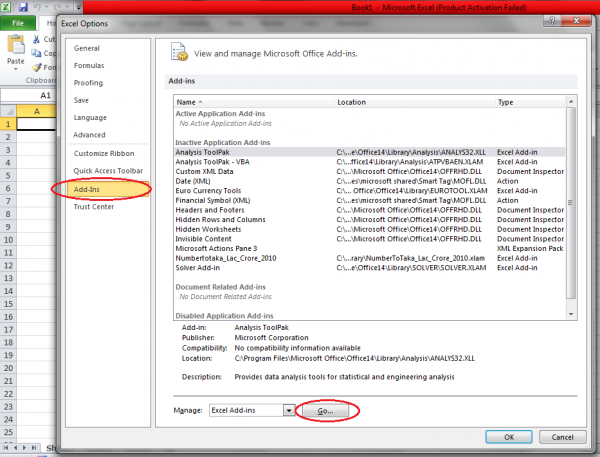Click the Location column header
The image size is (600, 457).
click(x=415, y=102)
